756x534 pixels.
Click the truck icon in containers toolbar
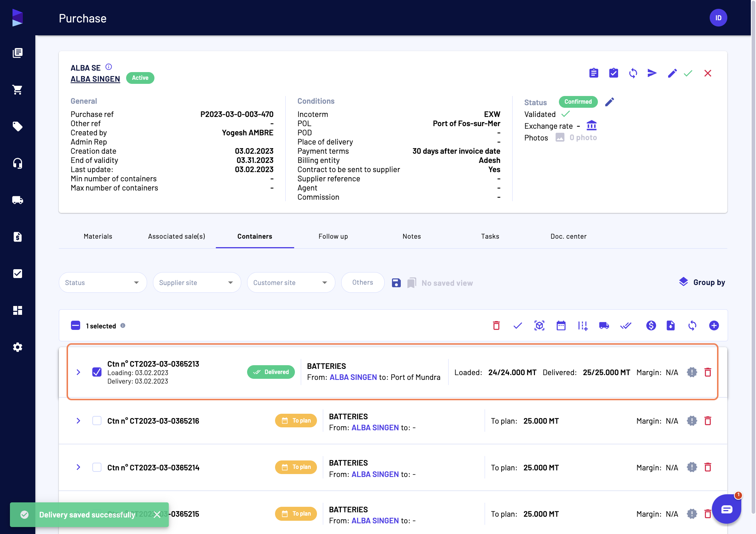(x=604, y=325)
